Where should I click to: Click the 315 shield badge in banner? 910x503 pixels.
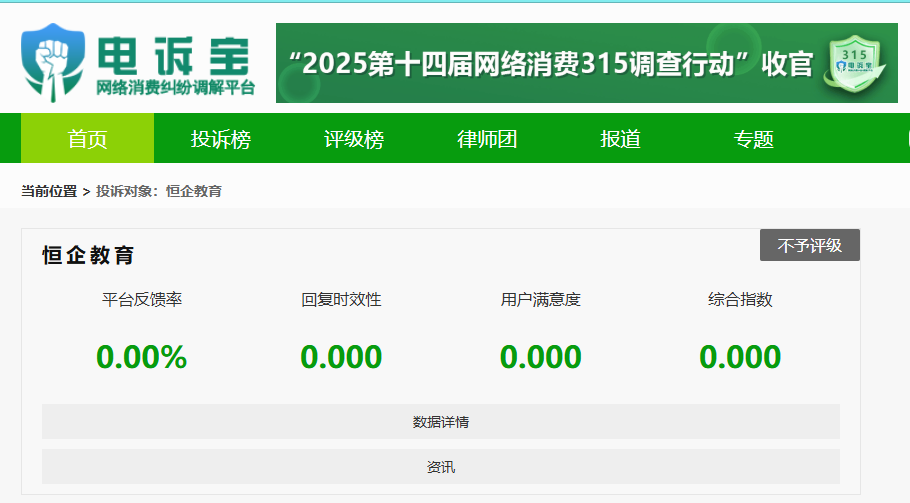[x=854, y=63]
